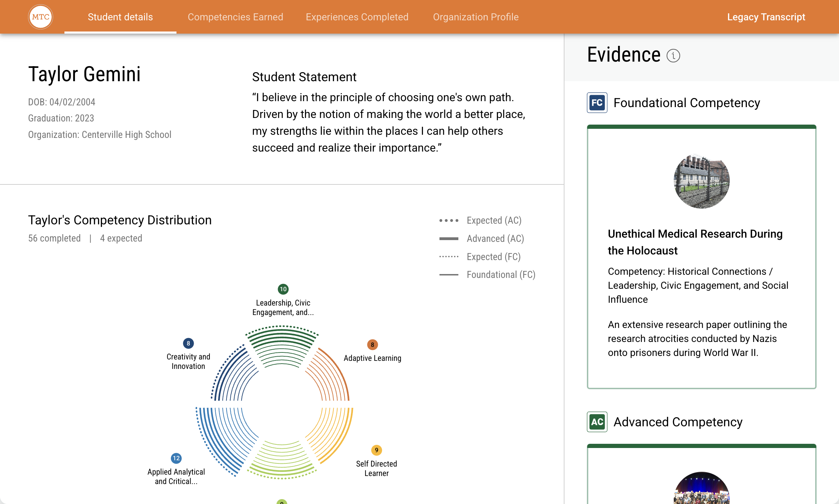The width and height of the screenshot is (839, 504).
Task: Click the Advanced (AC) legend entry
Action: click(x=482, y=239)
